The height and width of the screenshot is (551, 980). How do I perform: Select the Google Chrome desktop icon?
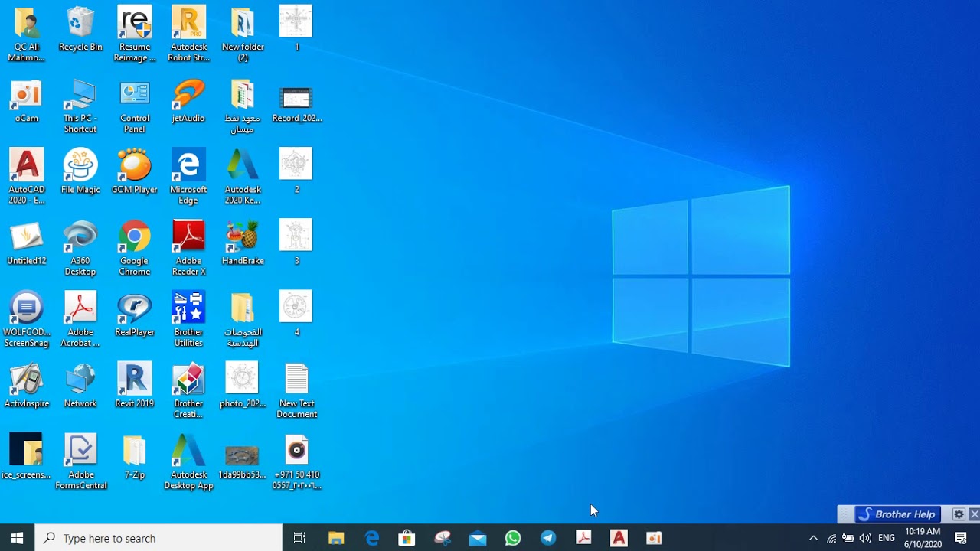135,248
